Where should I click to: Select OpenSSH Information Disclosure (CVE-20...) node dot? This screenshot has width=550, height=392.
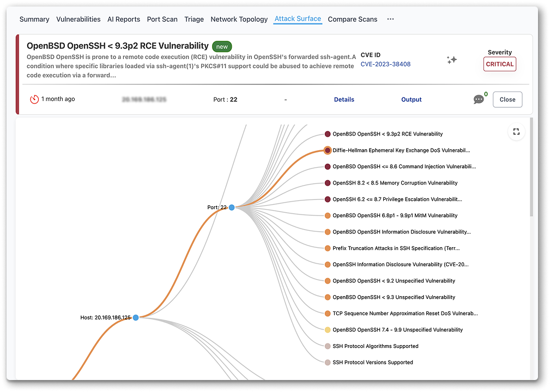[x=327, y=265]
